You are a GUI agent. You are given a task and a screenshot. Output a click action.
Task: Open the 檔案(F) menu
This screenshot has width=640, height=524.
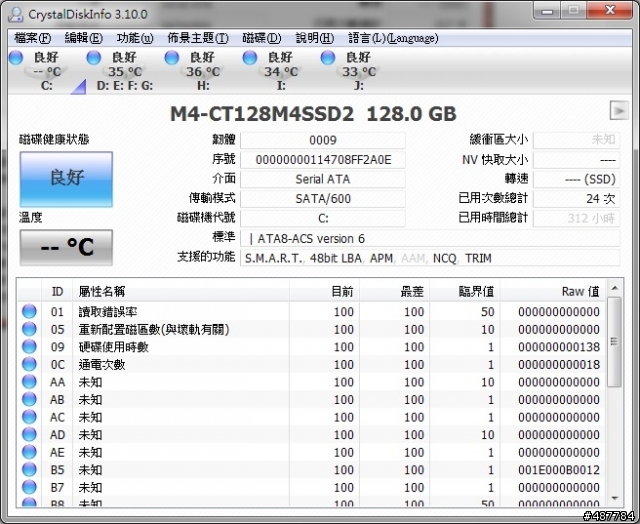tap(32, 38)
